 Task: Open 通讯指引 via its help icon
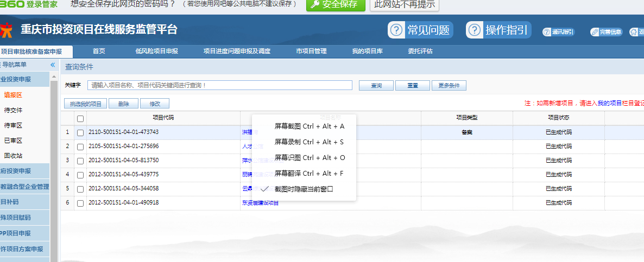(x=547, y=32)
